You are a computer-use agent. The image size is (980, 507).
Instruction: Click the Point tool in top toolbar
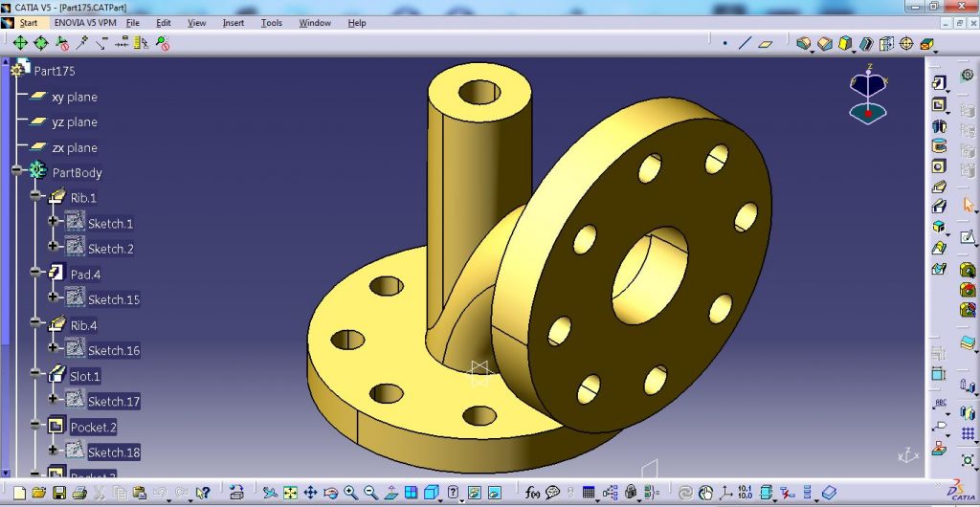tap(725, 44)
